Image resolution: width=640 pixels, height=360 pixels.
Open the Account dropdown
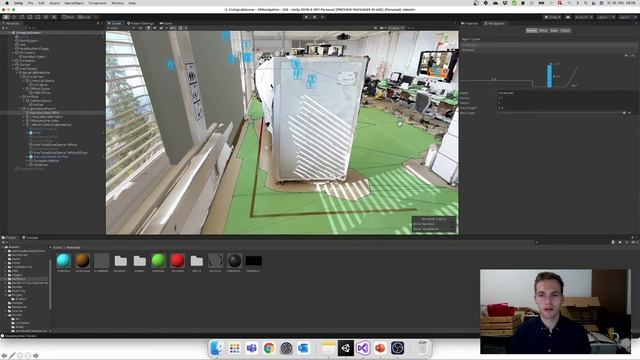pyautogui.click(x=583, y=17)
